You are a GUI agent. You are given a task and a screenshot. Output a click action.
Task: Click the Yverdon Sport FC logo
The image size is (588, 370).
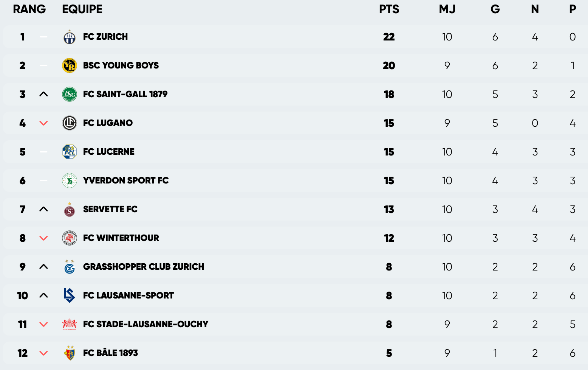(x=70, y=180)
